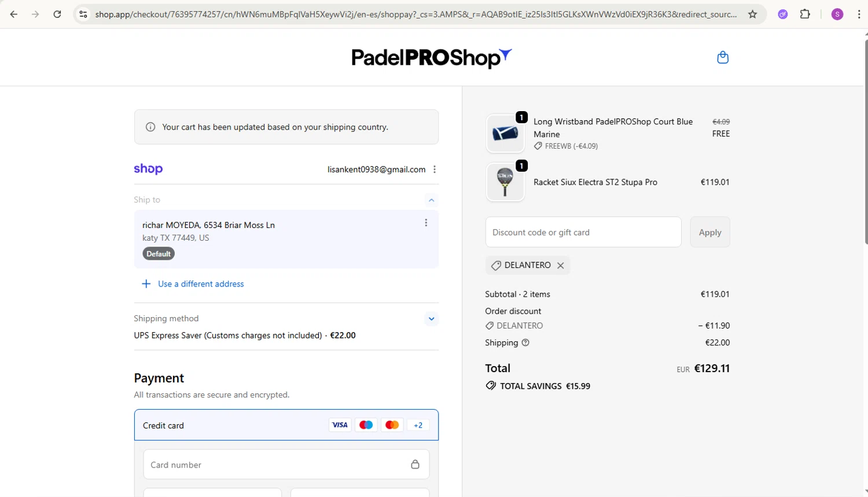Viewport: 868px width, 497px height.
Task: Select the Credit card payment option
Action: pos(286,425)
